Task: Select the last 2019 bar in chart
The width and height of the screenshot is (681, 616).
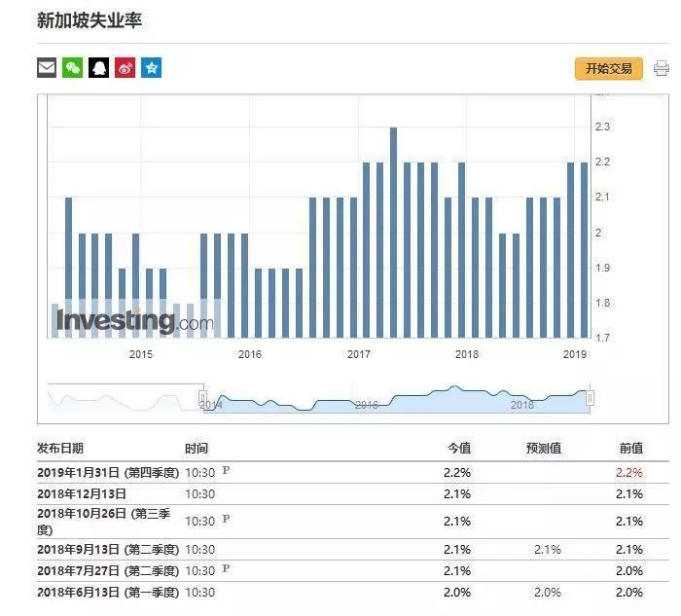Action: (584, 250)
